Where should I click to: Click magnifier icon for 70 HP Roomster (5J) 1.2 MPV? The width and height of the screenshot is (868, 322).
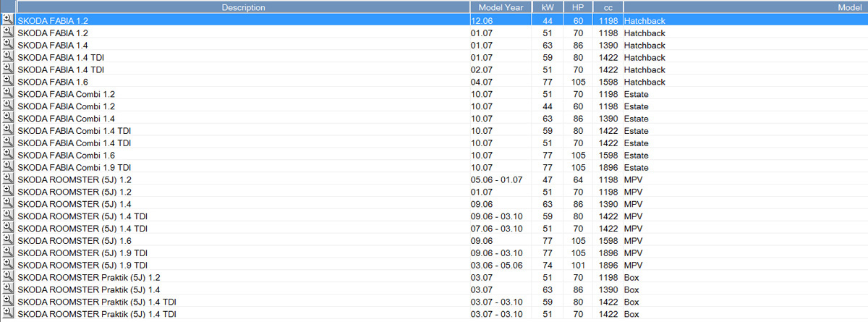click(x=7, y=192)
